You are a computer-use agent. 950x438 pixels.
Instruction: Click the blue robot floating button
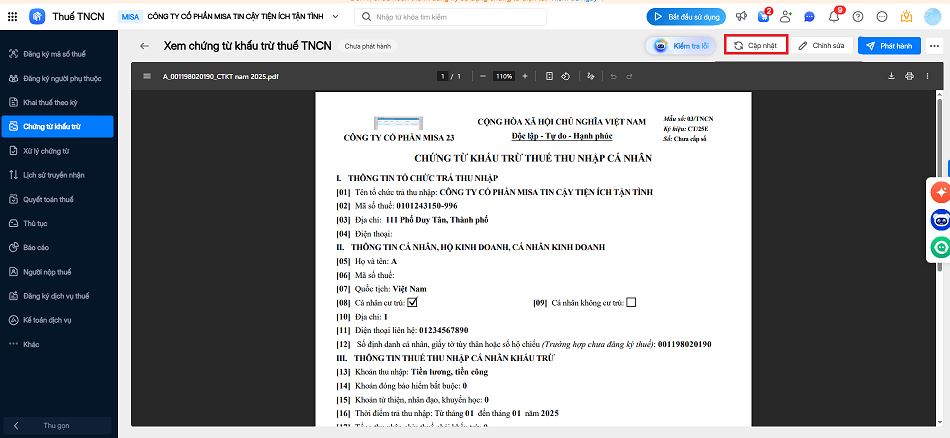coord(940,220)
